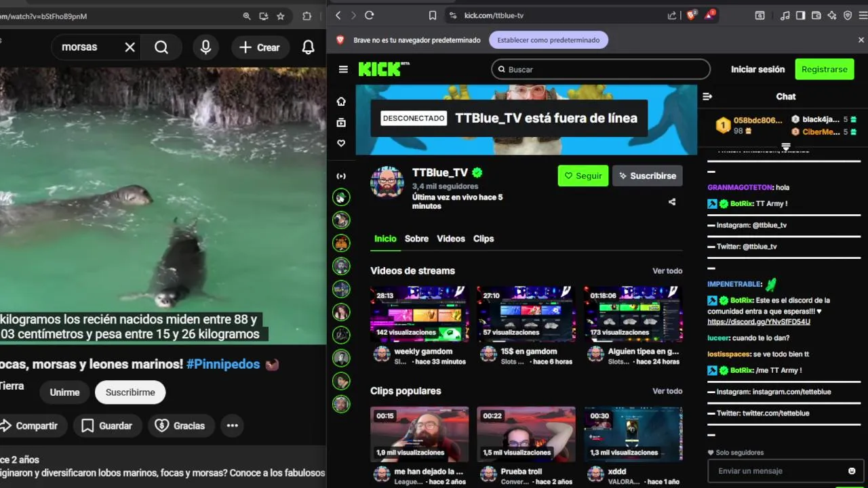Open me han dejado la... clip thumbnail
Image resolution: width=868 pixels, height=488 pixels.
pos(419,434)
